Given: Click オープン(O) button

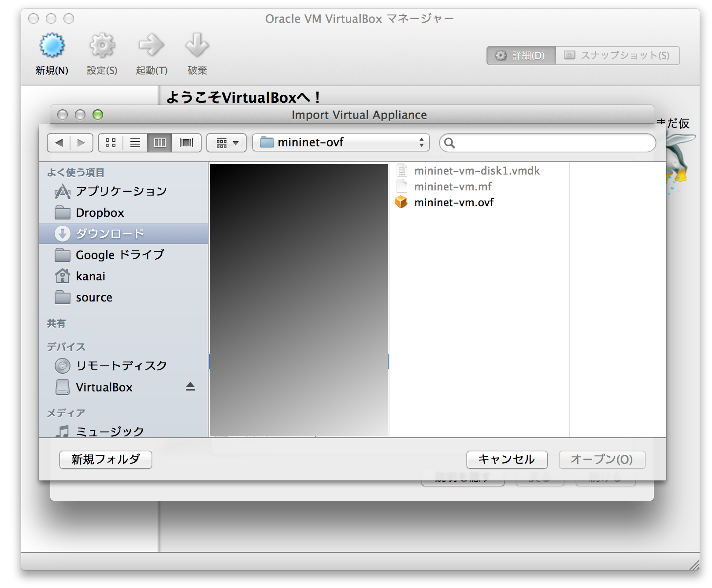Looking at the screenshot, I should coord(602,459).
